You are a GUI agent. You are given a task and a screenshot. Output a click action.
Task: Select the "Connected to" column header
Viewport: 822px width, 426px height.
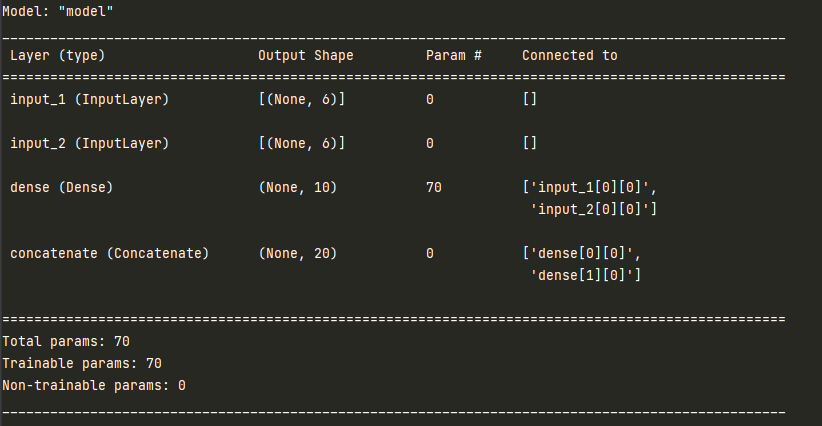pos(569,55)
